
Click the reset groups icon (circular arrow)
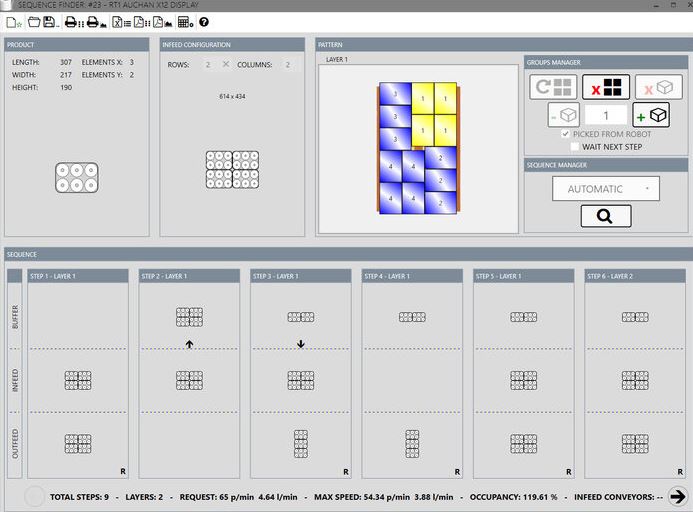coord(554,88)
